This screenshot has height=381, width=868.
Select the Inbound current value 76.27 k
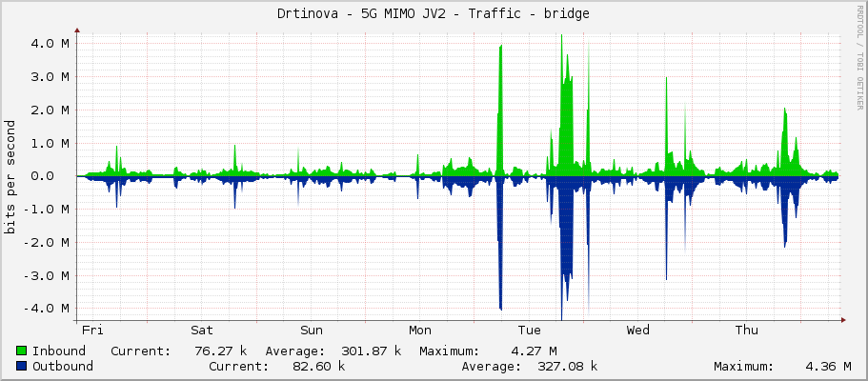pos(221,351)
